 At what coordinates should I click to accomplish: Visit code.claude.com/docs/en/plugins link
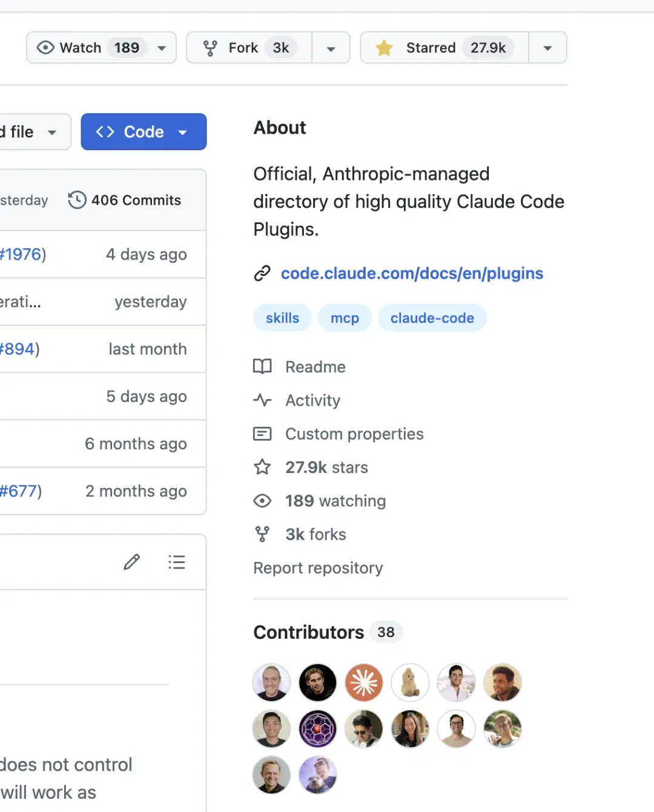412,273
